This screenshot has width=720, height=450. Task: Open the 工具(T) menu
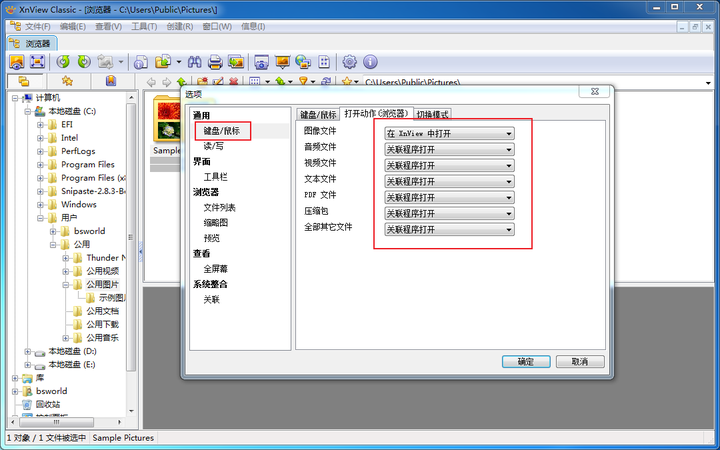[x=144, y=27]
